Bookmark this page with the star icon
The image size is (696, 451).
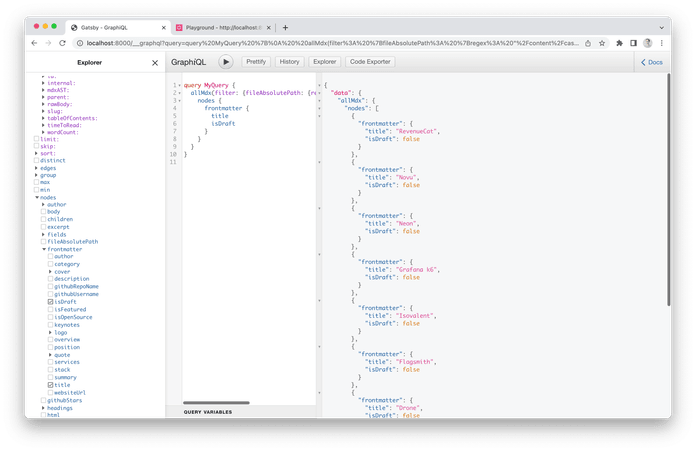(x=603, y=43)
